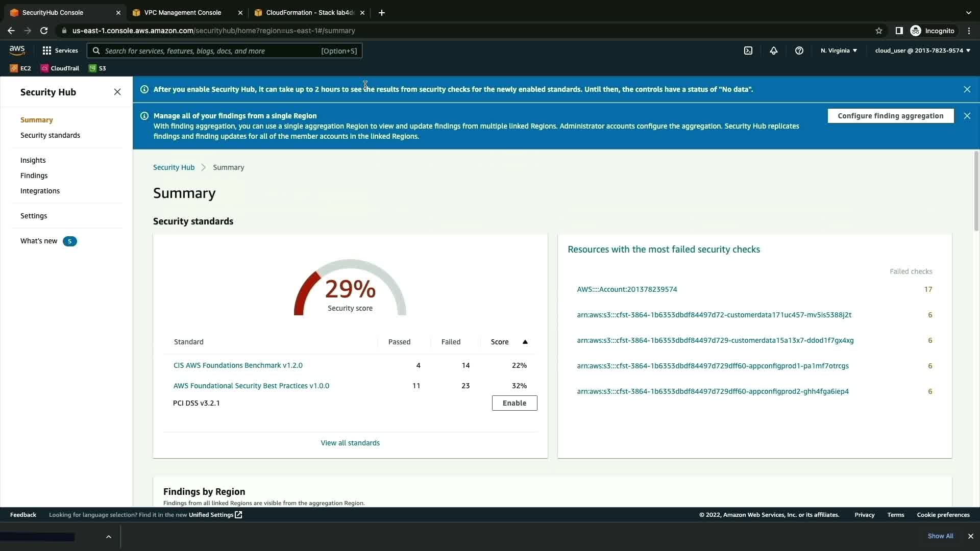
Task: Open the Services grid menu
Action: (x=60, y=51)
